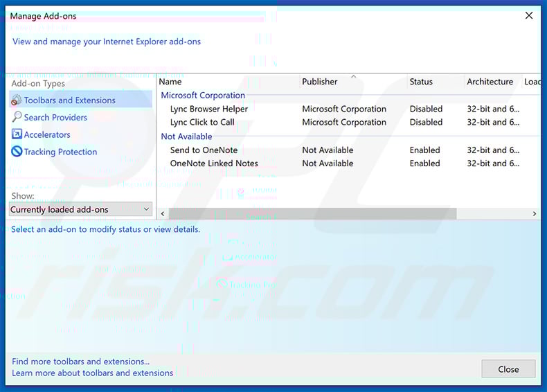
Task: Click the Accelerators arrow icon
Action: click(17, 134)
